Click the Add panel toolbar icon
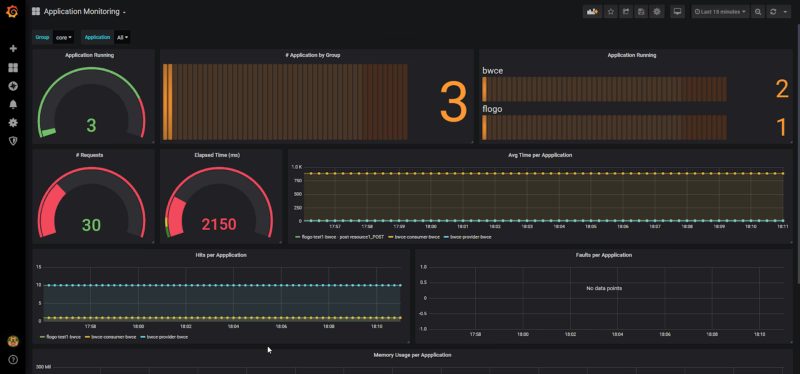 pyautogui.click(x=592, y=12)
